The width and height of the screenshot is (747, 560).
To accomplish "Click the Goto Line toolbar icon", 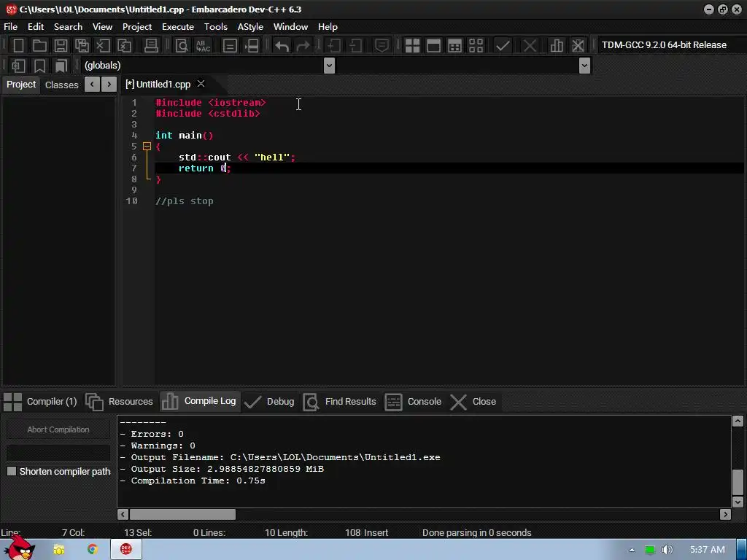I will click(x=251, y=45).
